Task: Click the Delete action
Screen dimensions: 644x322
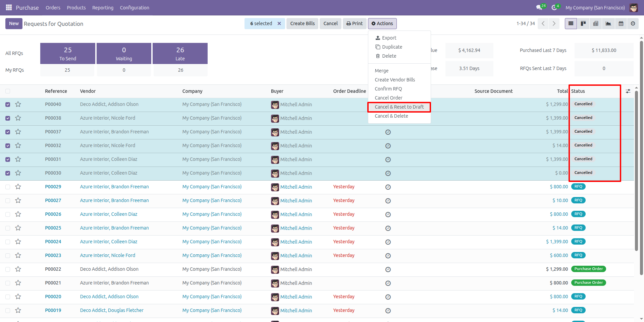Action: 399,56
